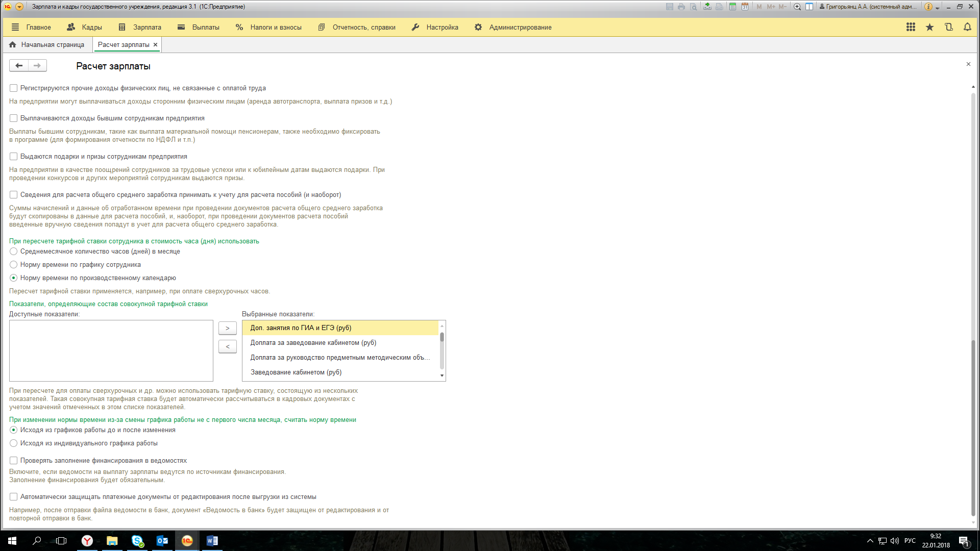Viewport: 980px width, 551px height.
Task: Open Favorites star icon
Action: tap(929, 27)
